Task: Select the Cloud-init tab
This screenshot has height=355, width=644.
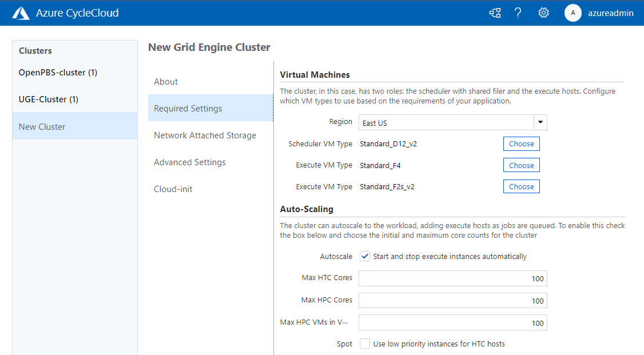Action: (173, 189)
